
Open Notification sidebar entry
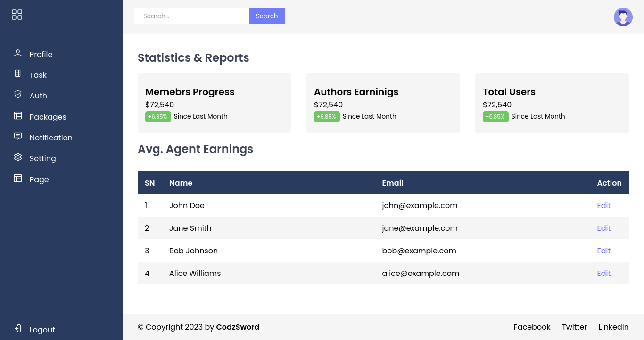click(51, 138)
